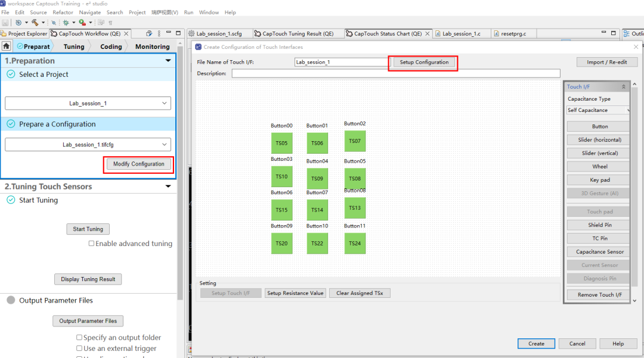Click the Import / Re-edit button
The image size is (644, 358).
pos(606,63)
